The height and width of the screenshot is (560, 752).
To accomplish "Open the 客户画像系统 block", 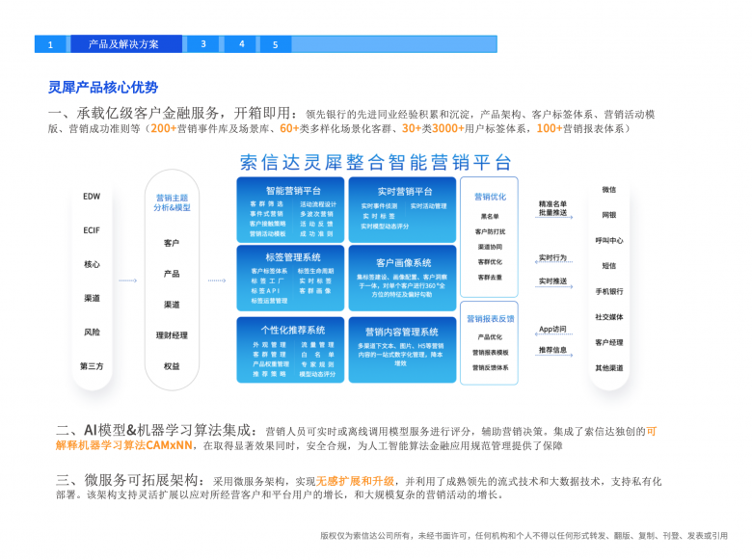I will coord(402,279).
